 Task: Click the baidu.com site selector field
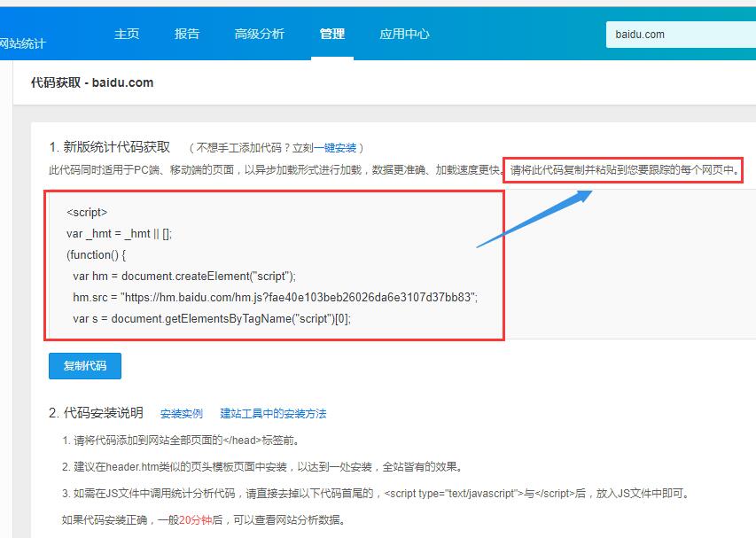pyautogui.click(x=681, y=35)
